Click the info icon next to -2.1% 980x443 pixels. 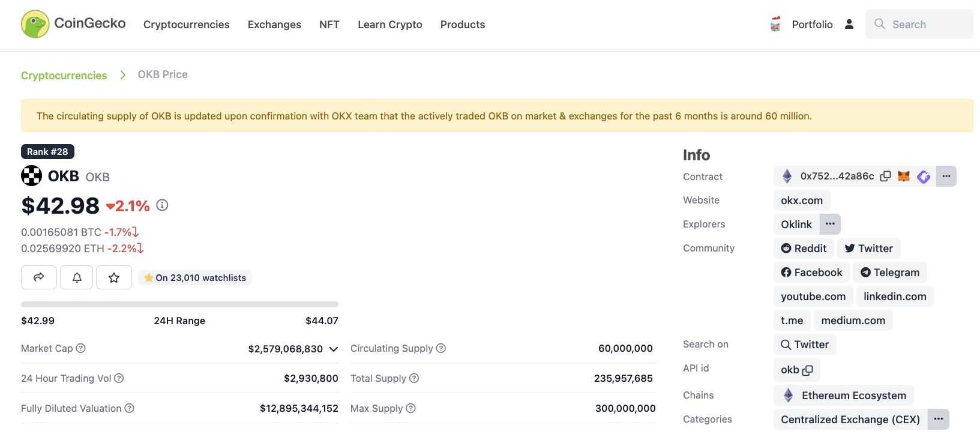coord(162,205)
